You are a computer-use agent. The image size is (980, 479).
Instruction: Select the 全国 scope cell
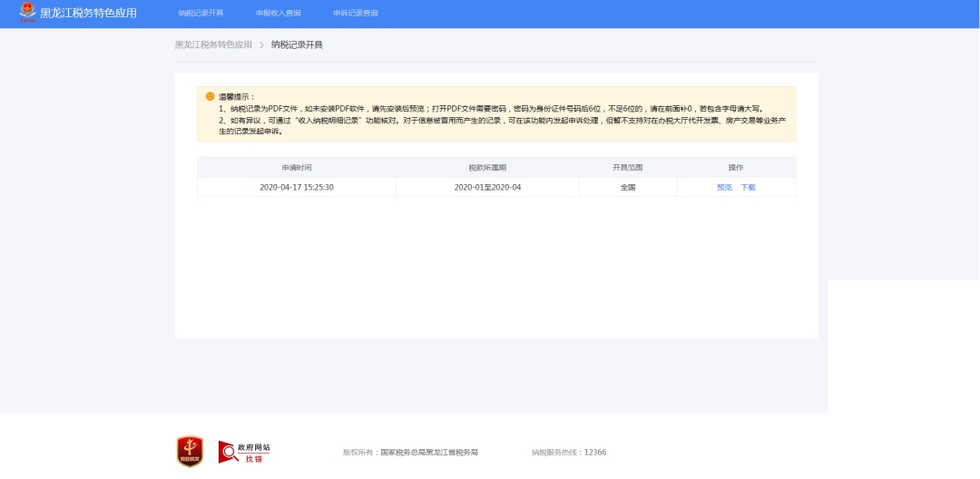(628, 187)
